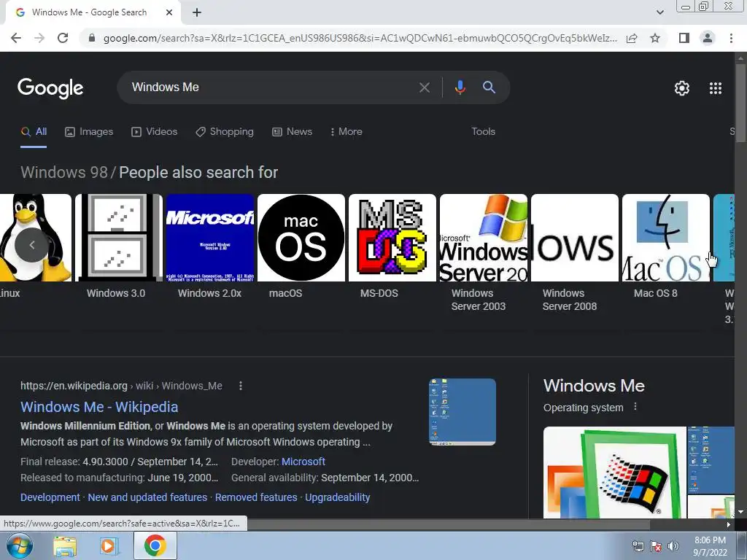Click Chrome icon in taskbar

pyautogui.click(x=155, y=545)
